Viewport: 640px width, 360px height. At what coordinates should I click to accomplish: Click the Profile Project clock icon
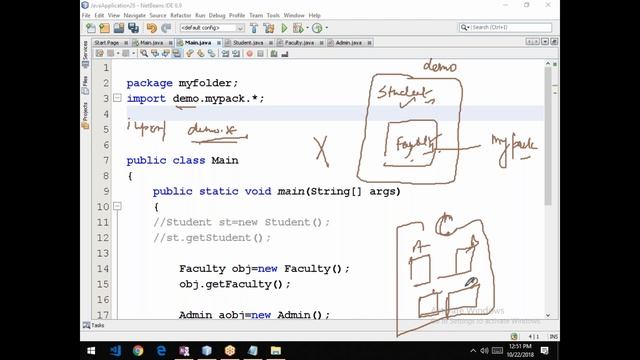tap(317, 28)
